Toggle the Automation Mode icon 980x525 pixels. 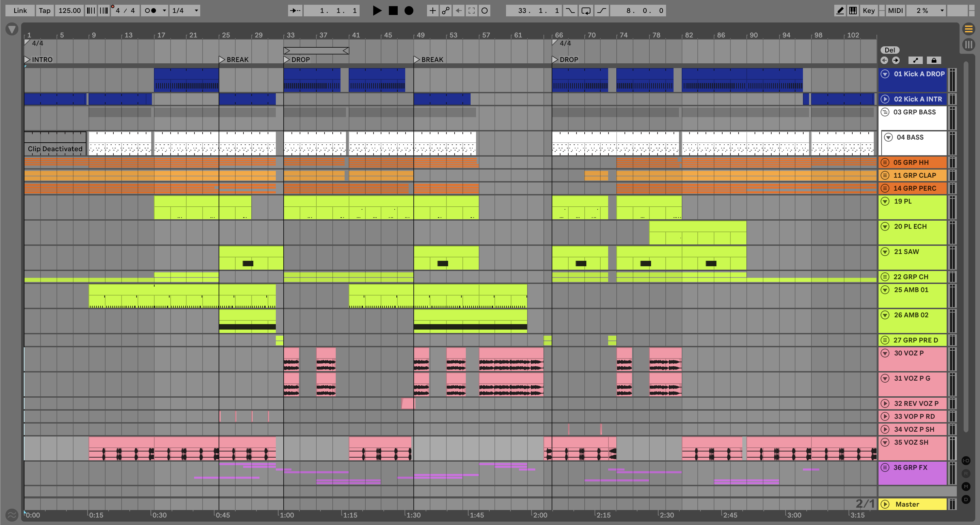click(915, 60)
